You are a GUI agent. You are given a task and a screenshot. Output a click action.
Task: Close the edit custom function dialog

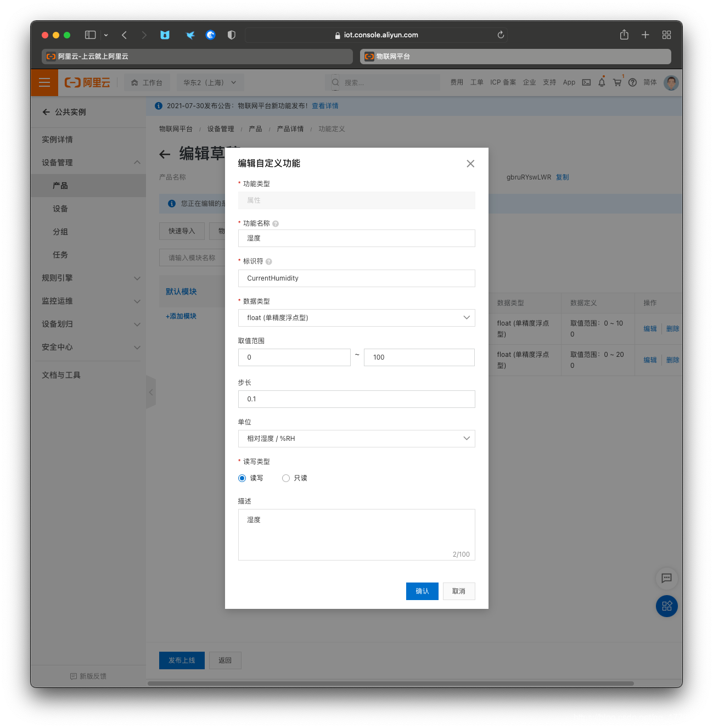click(470, 164)
